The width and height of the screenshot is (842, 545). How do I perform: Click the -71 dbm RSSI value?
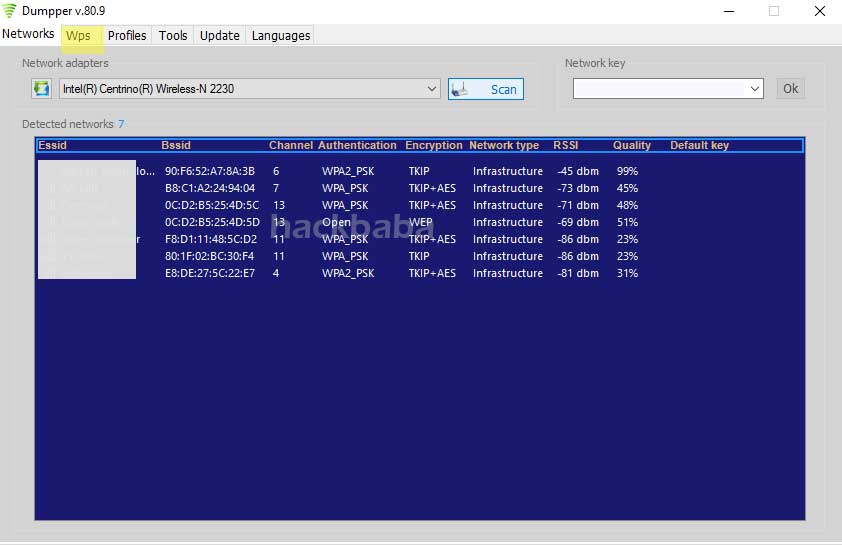[x=578, y=205]
